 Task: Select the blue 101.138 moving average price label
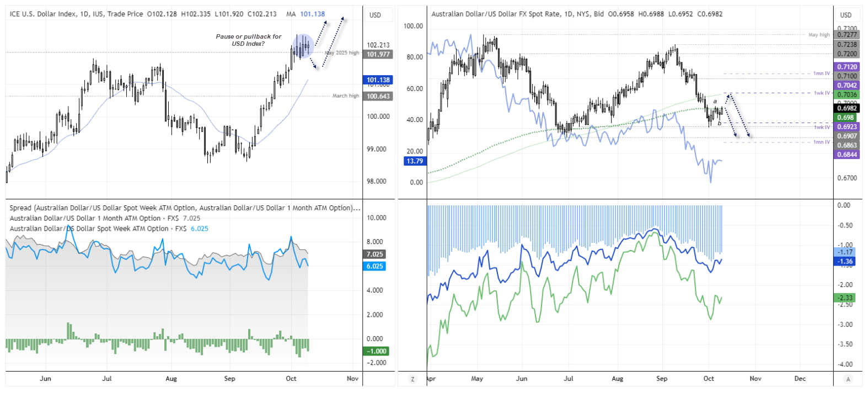pyautogui.click(x=378, y=80)
